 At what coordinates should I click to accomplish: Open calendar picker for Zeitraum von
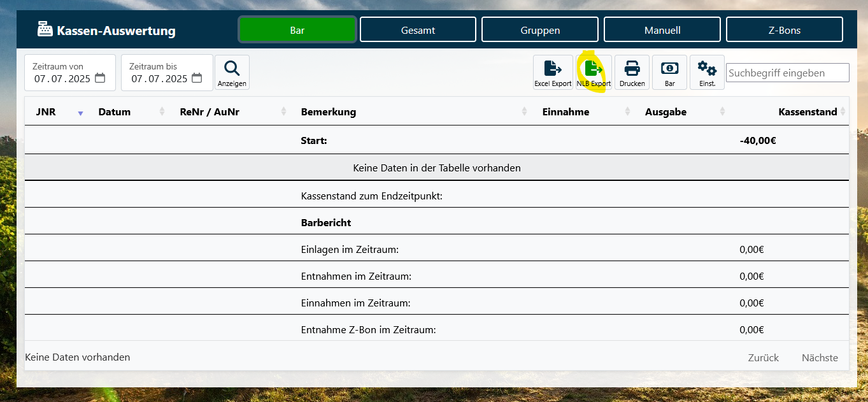(x=100, y=78)
